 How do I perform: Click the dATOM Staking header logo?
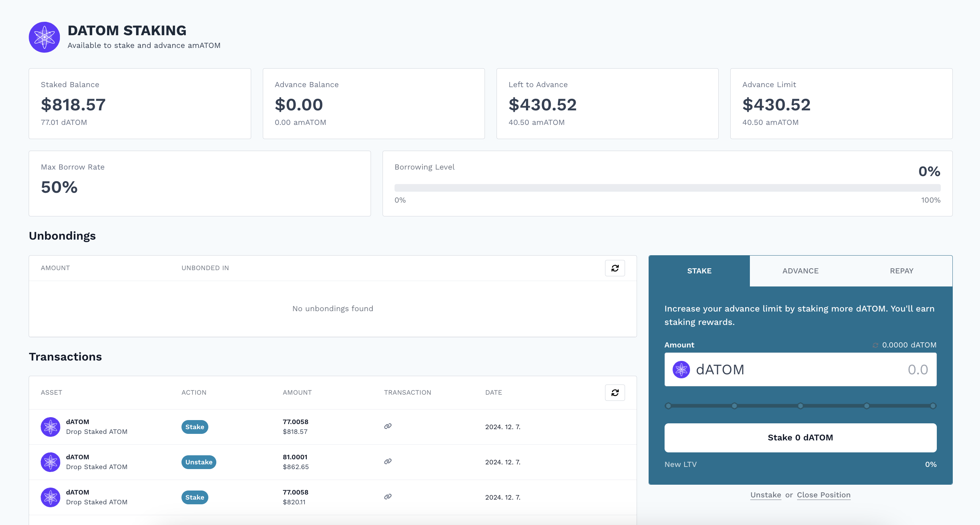[44, 37]
